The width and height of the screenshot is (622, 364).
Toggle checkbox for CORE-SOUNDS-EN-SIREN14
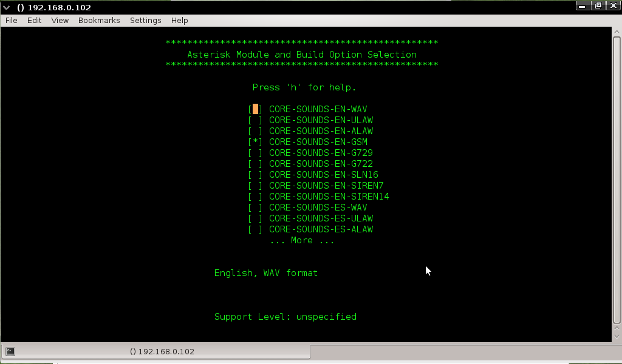tap(255, 197)
